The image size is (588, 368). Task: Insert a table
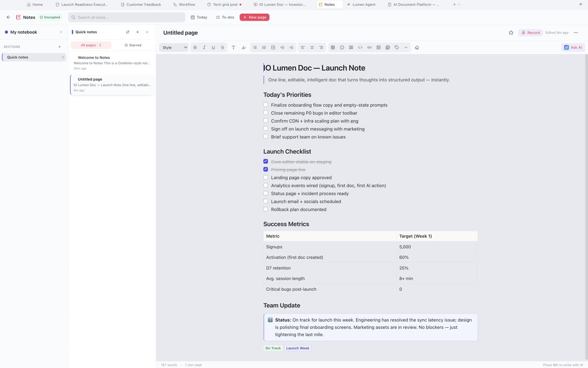(x=333, y=48)
